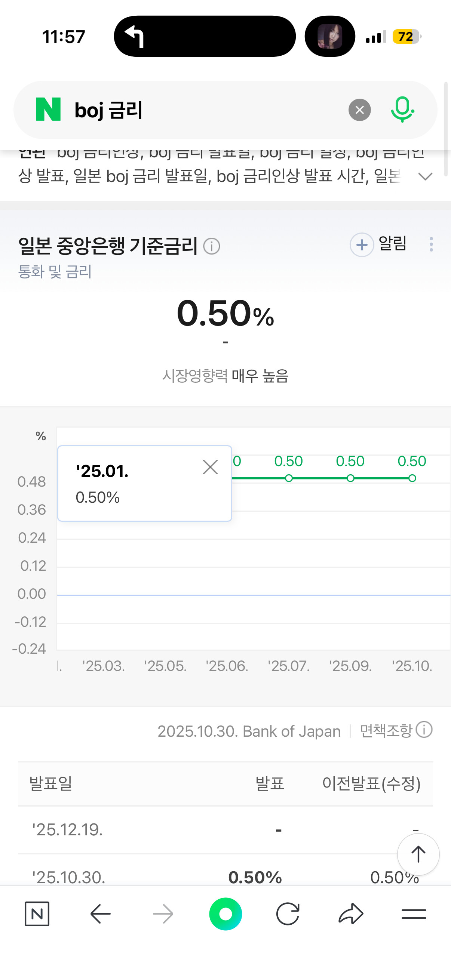Viewport: 451px width, 980px height.
Task: Close the '25.01. chart tooltip
Action: [210, 467]
